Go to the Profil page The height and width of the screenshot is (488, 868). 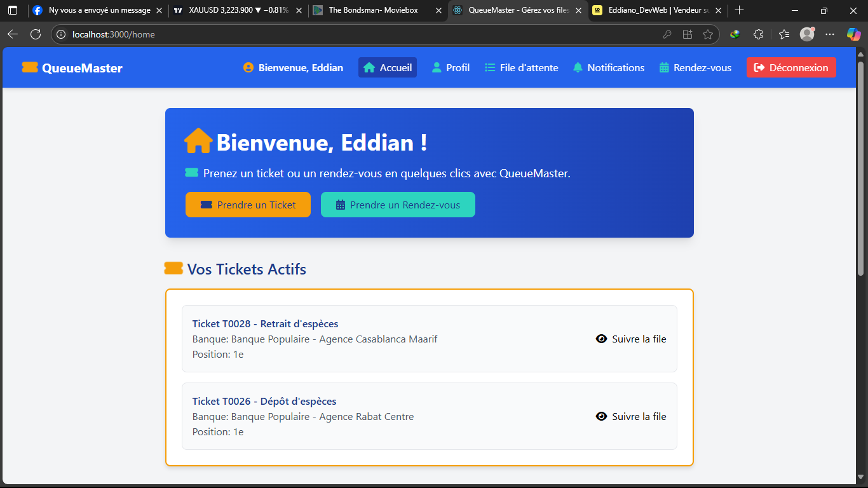click(451, 67)
